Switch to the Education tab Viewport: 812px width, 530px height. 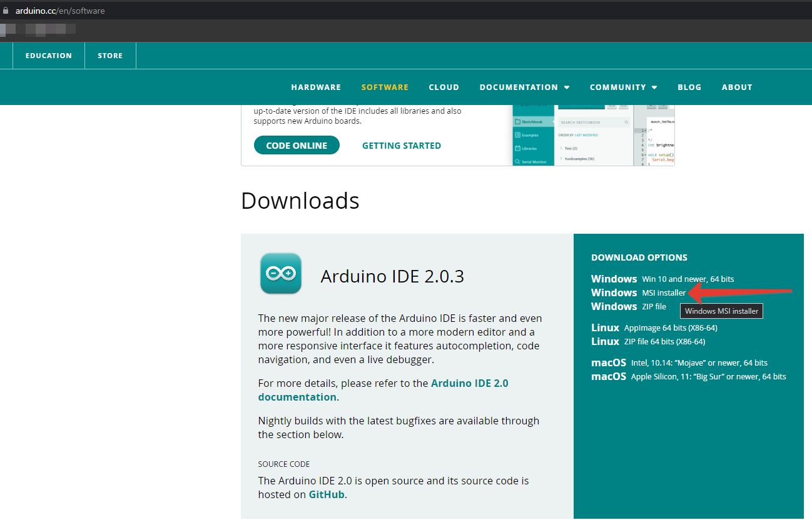(x=49, y=56)
